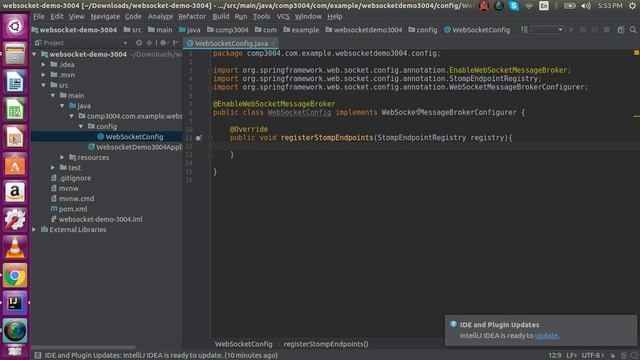Open the Search Everywhere magnifier icon
Image resolution: width=640 pixels, height=360 pixels.
coord(633,30)
